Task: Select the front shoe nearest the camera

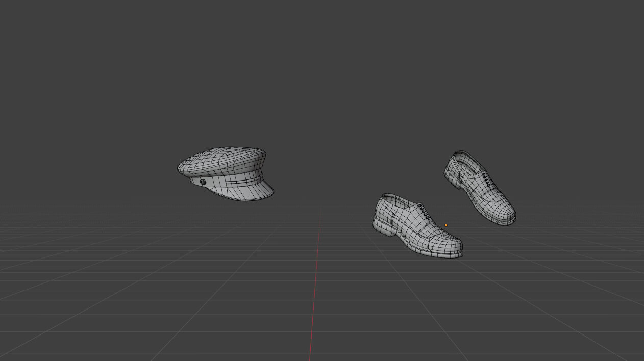Action: (417, 226)
